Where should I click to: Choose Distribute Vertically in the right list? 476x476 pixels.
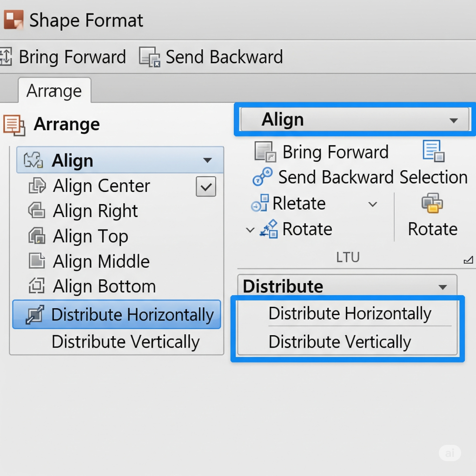340,342
